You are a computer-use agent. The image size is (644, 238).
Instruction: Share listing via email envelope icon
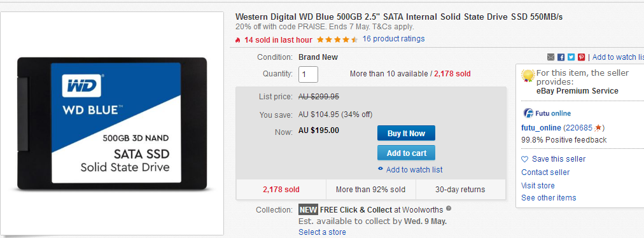click(550, 57)
